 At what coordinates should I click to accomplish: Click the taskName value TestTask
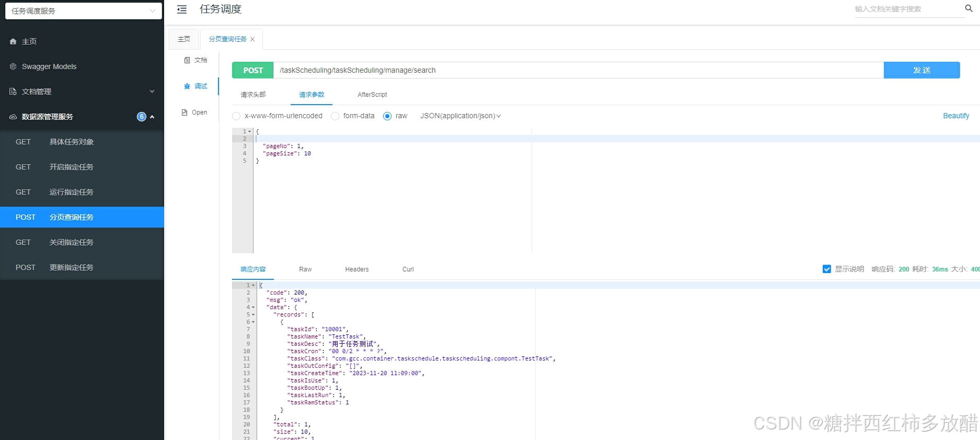click(346, 336)
